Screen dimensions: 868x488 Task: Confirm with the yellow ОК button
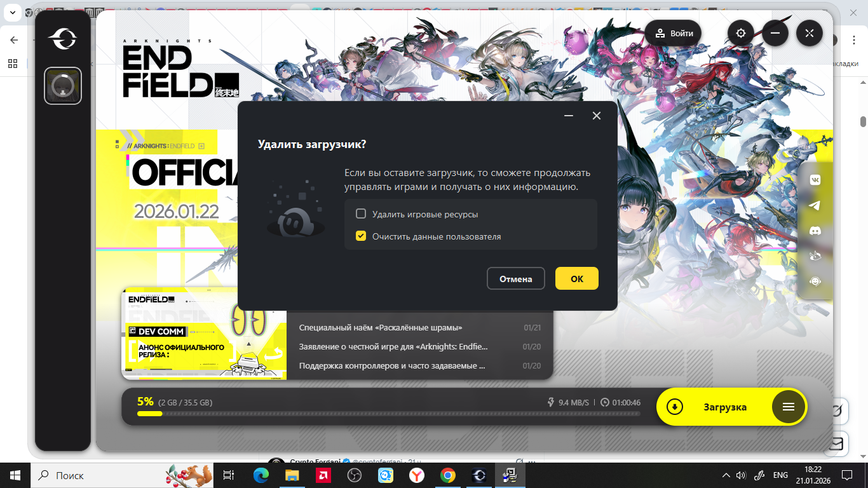click(x=577, y=278)
